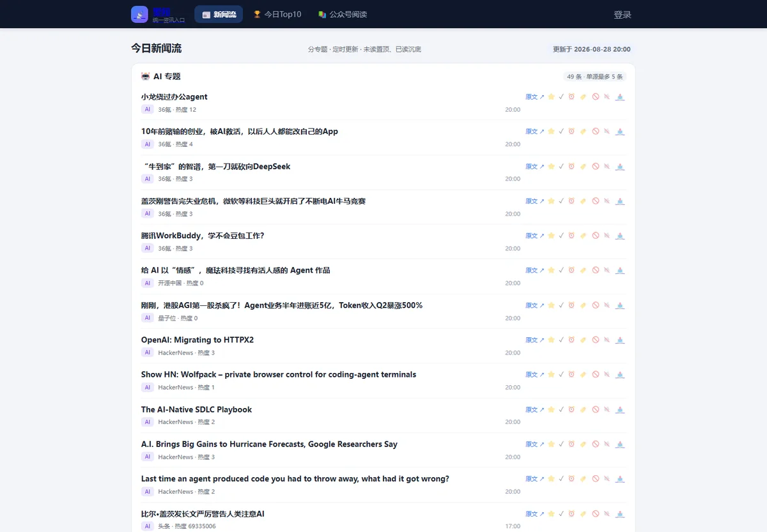The image size is (767, 532).
Task: Save the 盖茨刚警告完失业危机 article via download icon
Action: point(619,201)
